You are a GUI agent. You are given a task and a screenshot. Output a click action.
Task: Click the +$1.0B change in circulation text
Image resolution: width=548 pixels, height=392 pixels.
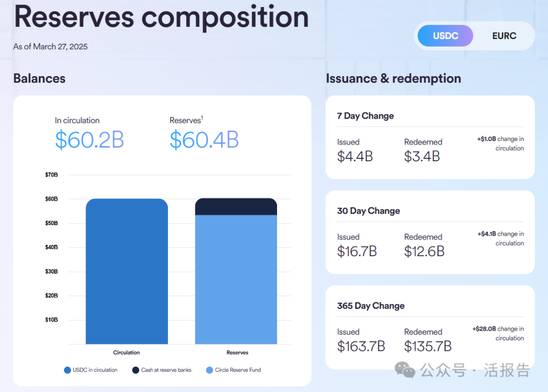(500, 144)
